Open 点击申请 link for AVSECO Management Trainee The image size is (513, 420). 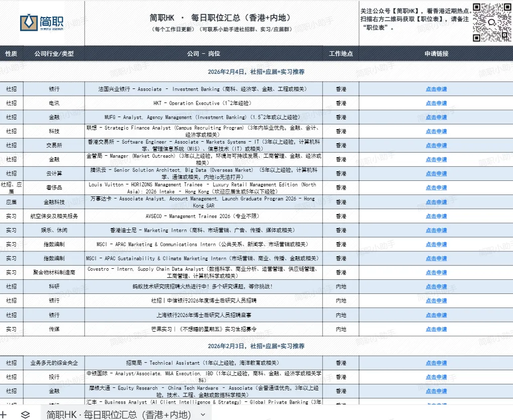pyautogui.click(x=436, y=216)
